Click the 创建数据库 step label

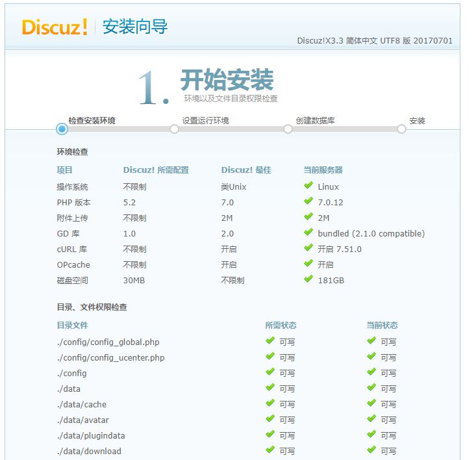pyautogui.click(x=315, y=120)
